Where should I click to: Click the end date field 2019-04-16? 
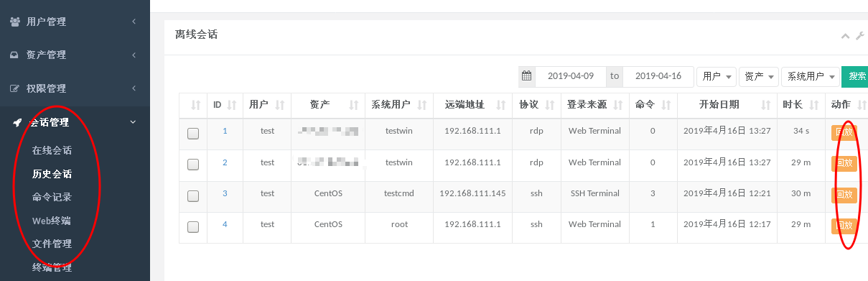pos(658,76)
